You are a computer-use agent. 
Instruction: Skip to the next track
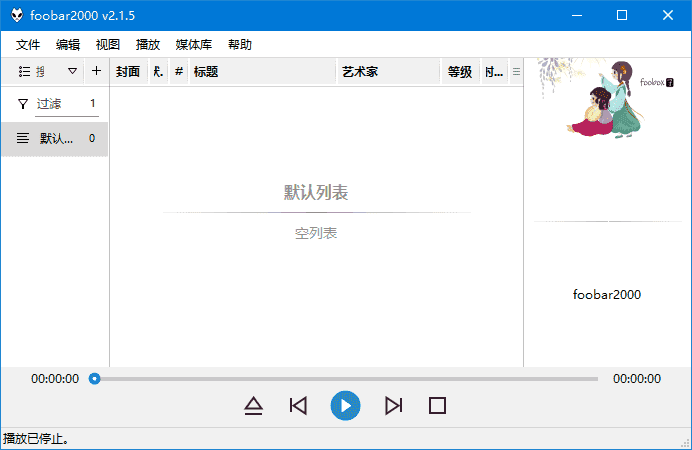pyautogui.click(x=394, y=405)
